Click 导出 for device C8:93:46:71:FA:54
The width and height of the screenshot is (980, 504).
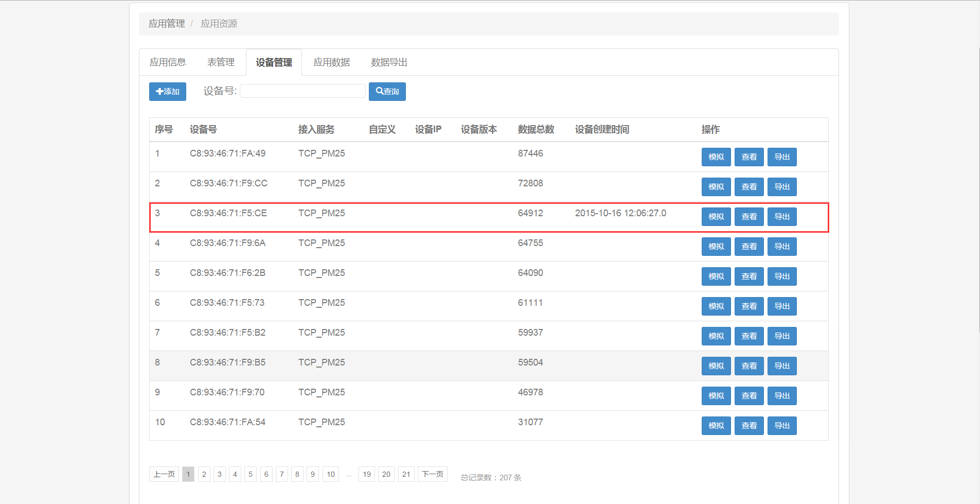point(781,426)
